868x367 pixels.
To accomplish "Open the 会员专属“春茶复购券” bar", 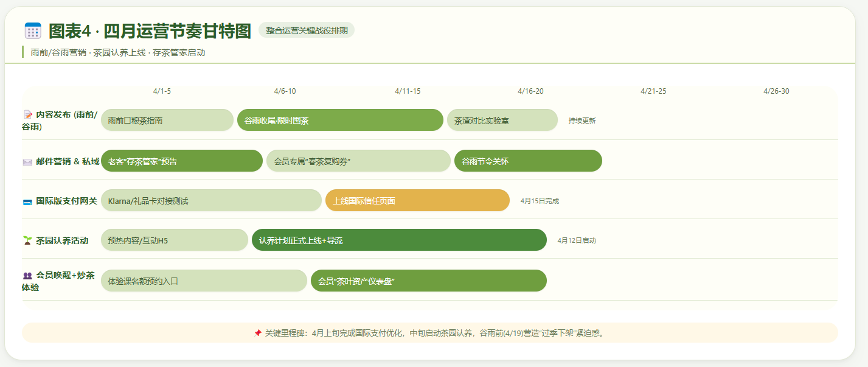I will 358,161.
